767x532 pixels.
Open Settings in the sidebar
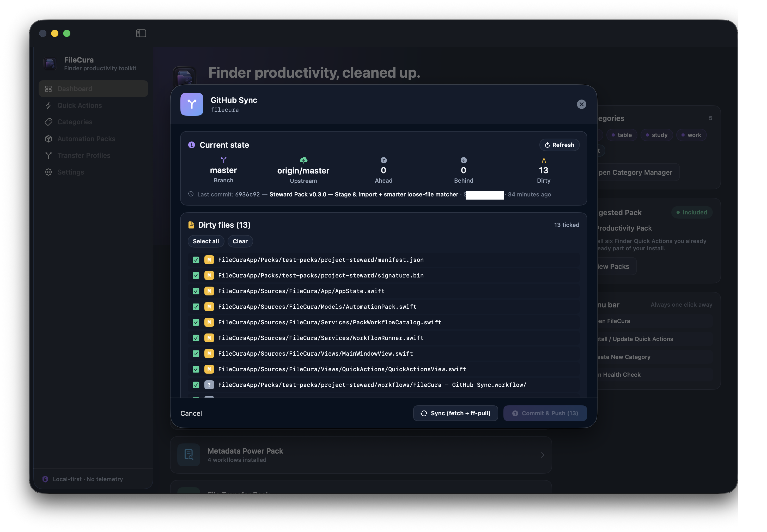(x=93, y=172)
